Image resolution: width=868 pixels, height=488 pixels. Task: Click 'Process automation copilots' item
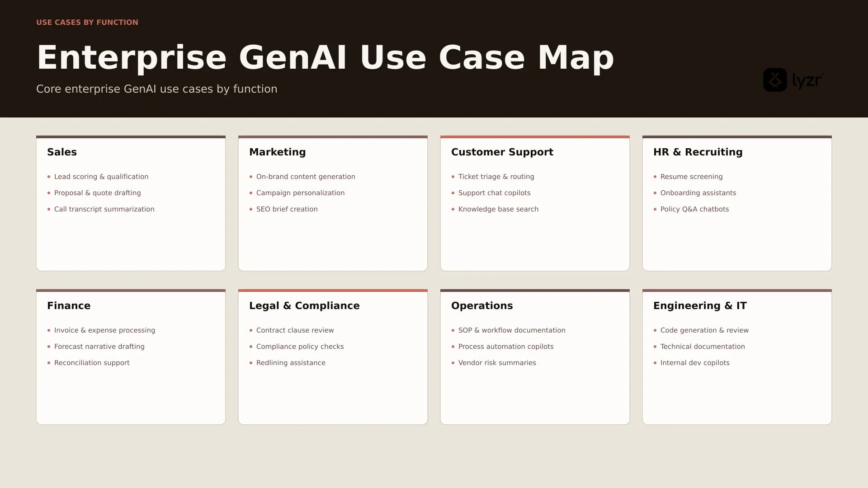point(506,347)
